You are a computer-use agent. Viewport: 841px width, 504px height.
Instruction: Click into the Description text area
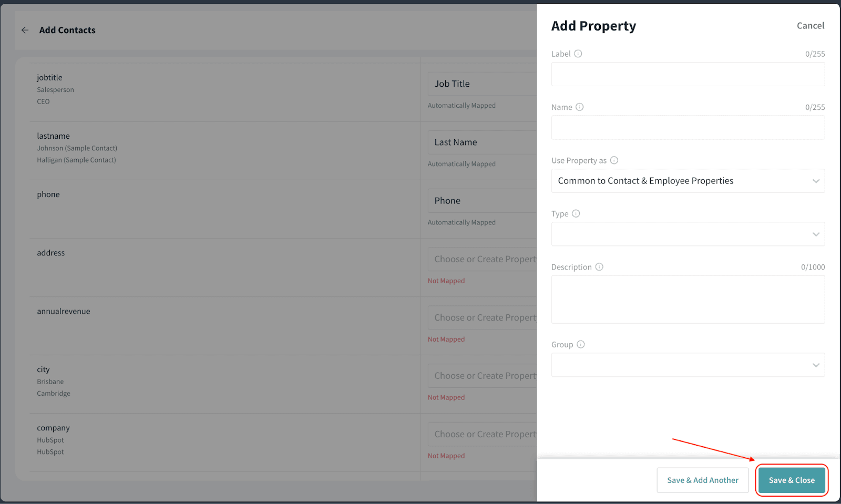pos(688,300)
